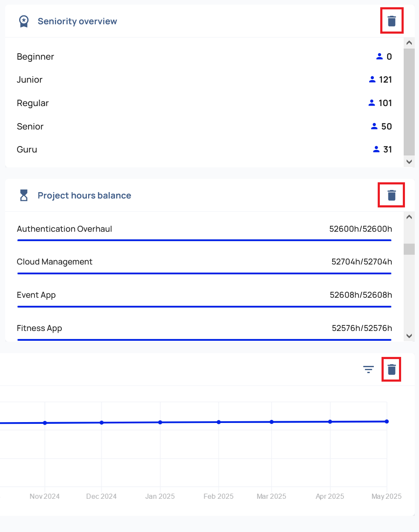The height and width of the screenshot is (532, 419).
Task: Select the Fitness App project label
Action: (x=39, y=328)
